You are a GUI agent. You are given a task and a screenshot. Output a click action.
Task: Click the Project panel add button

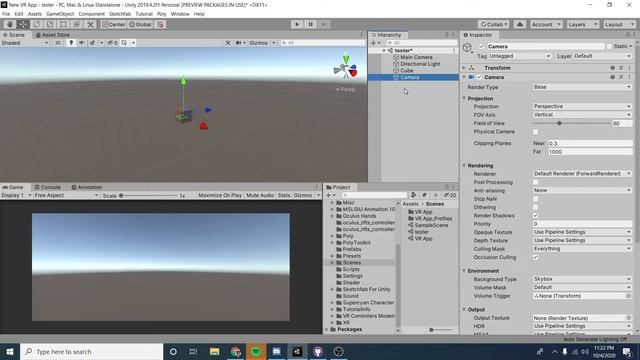(330, 196)
